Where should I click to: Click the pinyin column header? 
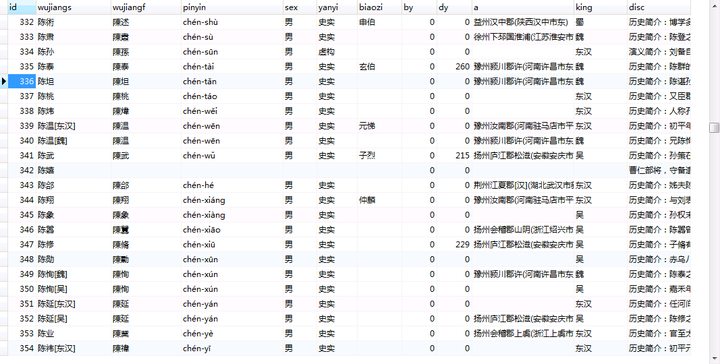231,7
